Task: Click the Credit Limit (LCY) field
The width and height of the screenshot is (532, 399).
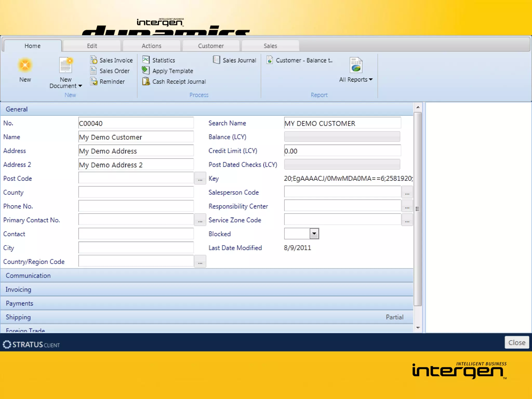Action: (x=342, y=151)
